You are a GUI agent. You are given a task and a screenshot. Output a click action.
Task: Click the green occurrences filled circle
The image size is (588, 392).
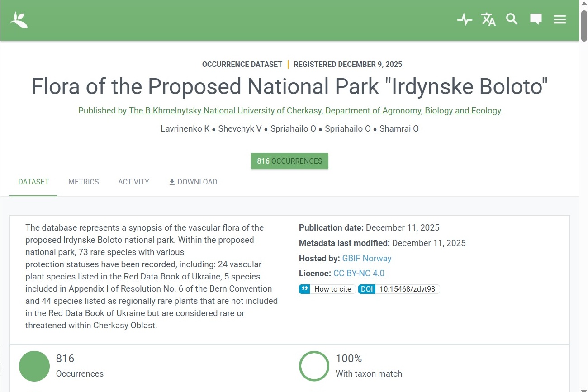click(34, 366)
